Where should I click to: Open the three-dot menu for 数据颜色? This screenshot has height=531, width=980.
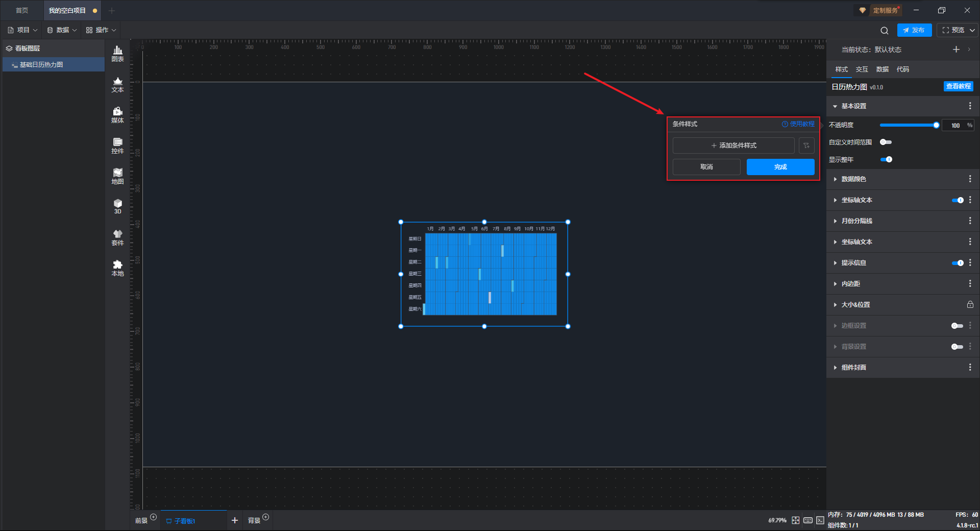tap(970, 179)
